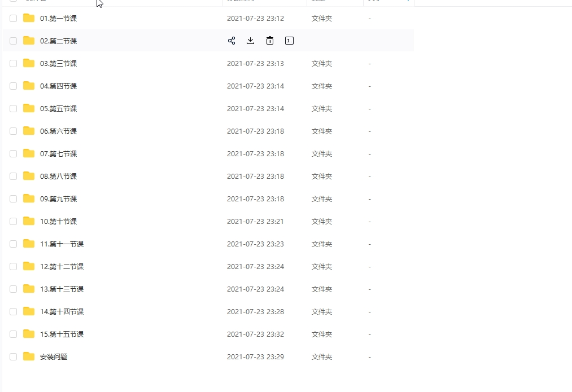Screen dimensions: 572x392
Task: Select the 12.第十二节课 checkbox
Action: point(13,267)
